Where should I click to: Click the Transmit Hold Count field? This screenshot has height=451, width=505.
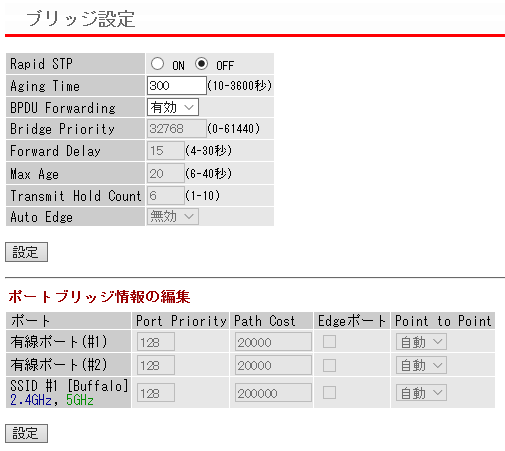(166, 195)
